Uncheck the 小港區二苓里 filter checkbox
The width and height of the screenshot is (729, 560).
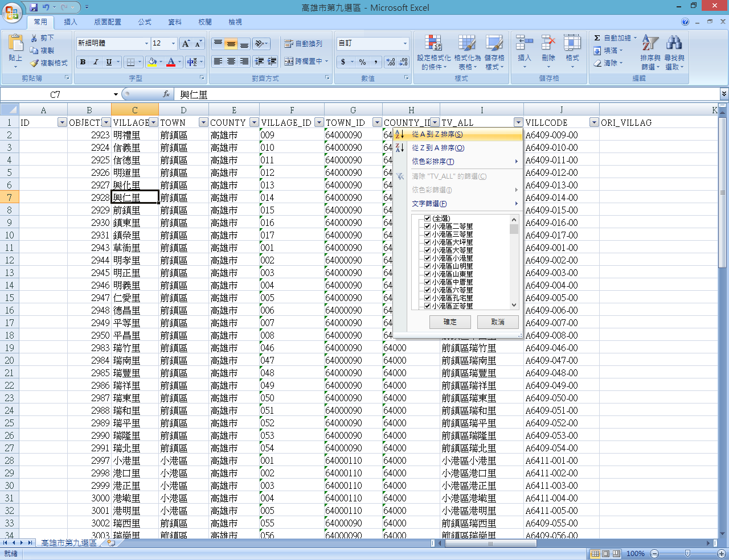[x=427, y=227]
